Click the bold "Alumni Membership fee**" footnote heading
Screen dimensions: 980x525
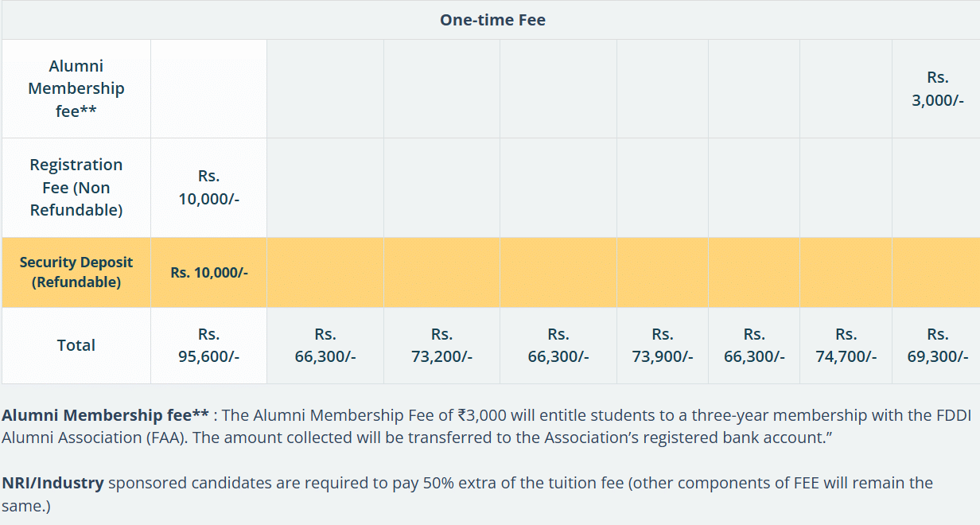pyautogui.click(x=105, y=415)
